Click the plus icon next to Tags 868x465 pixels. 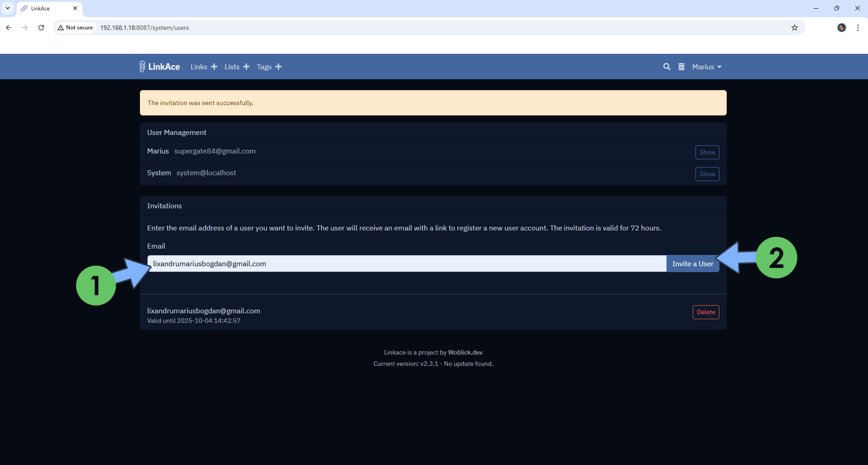[x=278, y=67]
